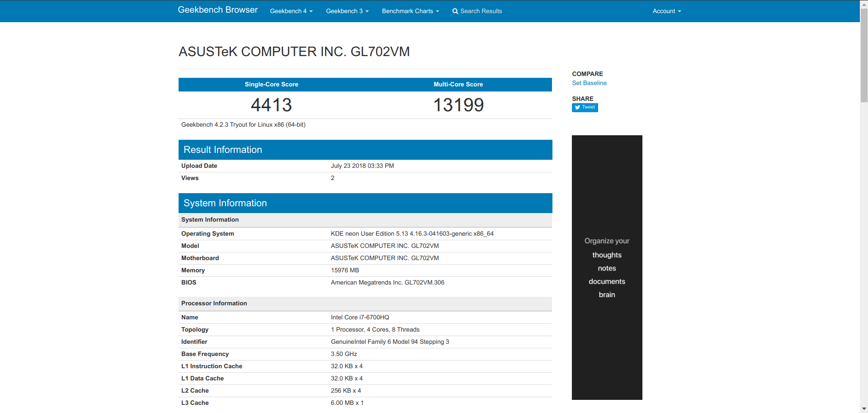Image resolution: width=868 pixels, height=413 pixels.
Task: Open the Account menu
Action: (x=666, y=11)
